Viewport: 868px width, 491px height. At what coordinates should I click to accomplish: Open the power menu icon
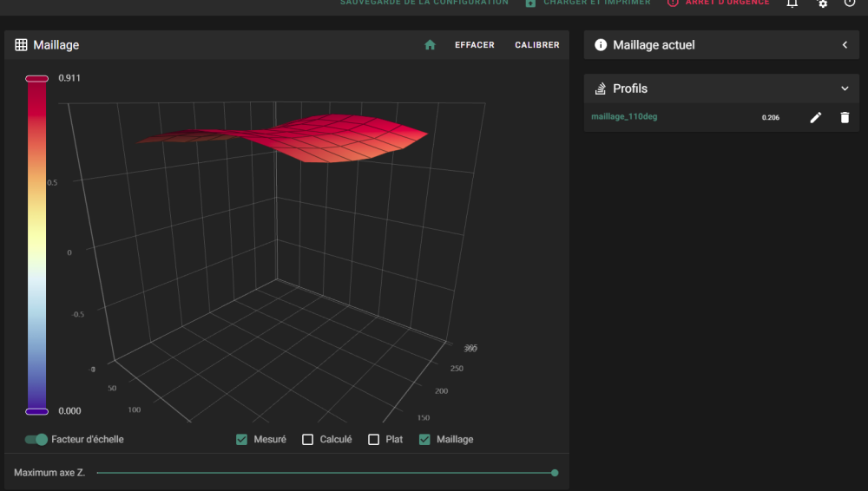click(x=850, y=3)
